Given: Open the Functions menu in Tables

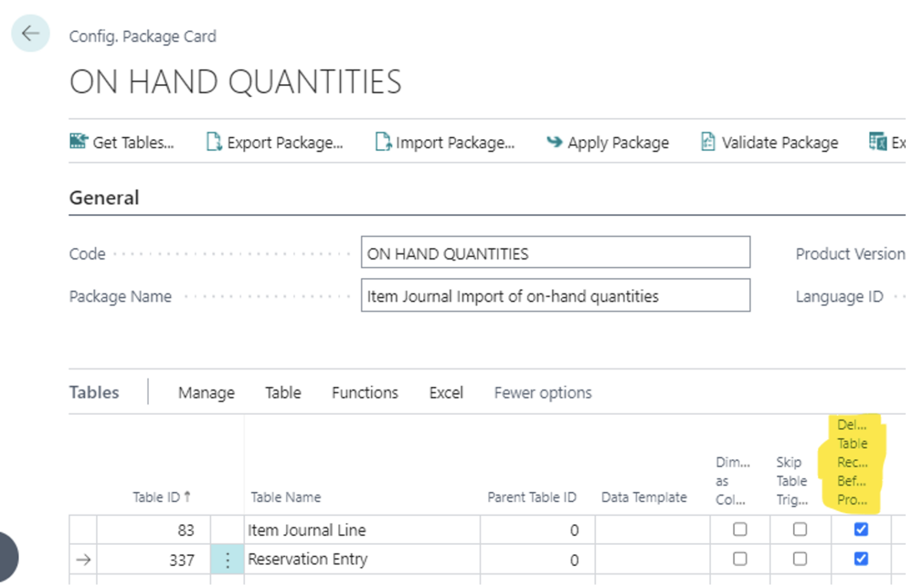Looking at the screenshot, I should click(x=364, y=392).
